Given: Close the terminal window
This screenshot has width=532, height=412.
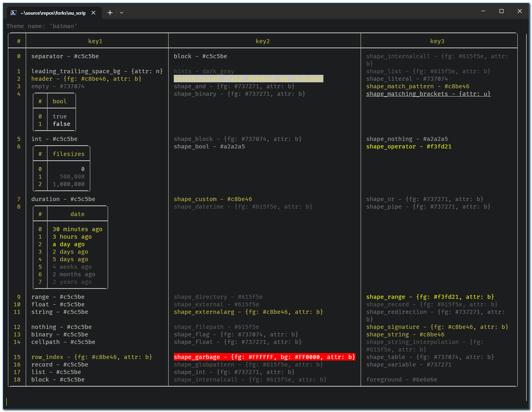Looking at the screenshot, I should pos(520,11).
